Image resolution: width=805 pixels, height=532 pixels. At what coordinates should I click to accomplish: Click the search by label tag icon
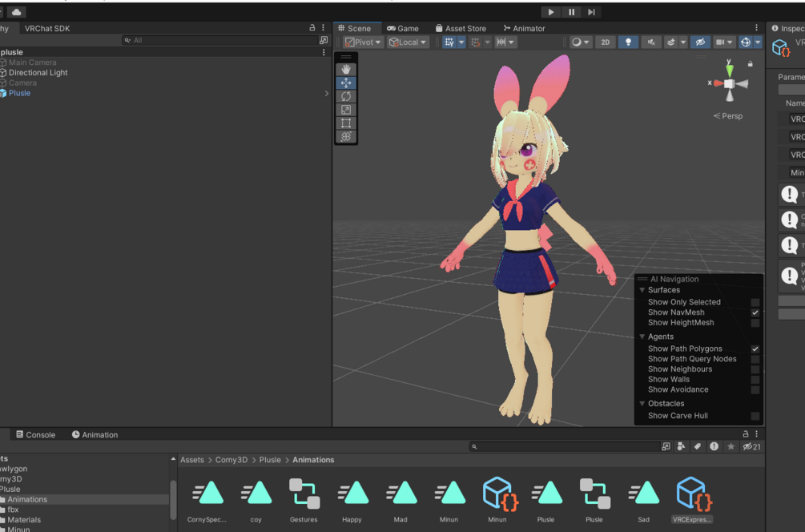697,447
